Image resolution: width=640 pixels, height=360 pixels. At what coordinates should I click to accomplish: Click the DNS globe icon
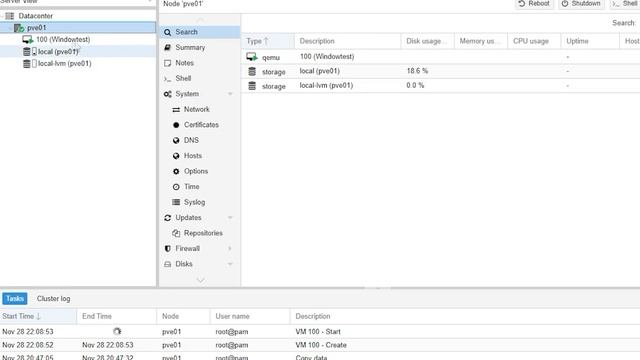tap(176, 140)
